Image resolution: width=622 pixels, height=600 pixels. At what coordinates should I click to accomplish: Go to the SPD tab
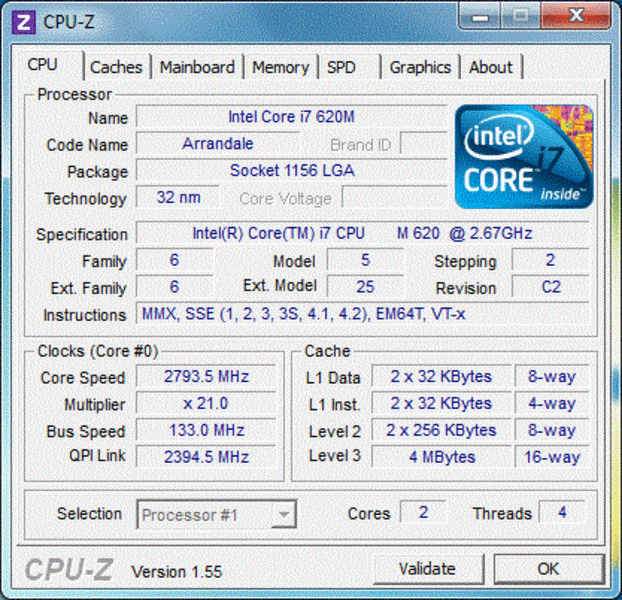341,67
